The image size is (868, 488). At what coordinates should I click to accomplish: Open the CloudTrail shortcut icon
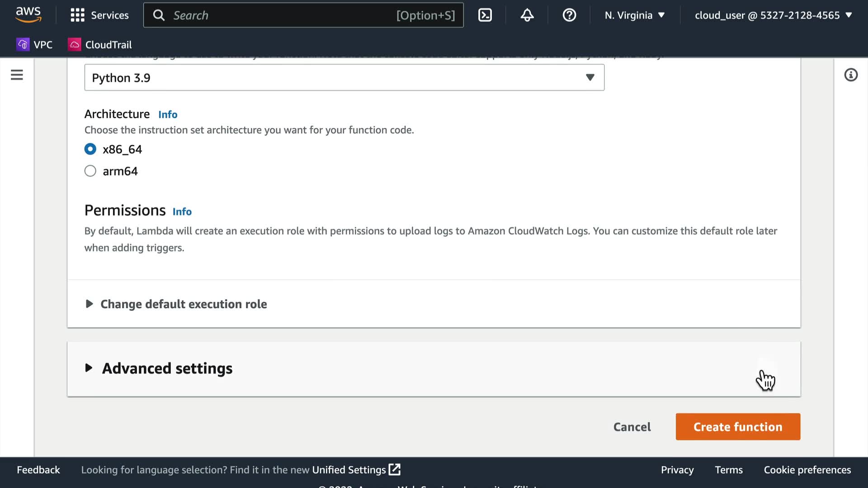coord(75,44)
